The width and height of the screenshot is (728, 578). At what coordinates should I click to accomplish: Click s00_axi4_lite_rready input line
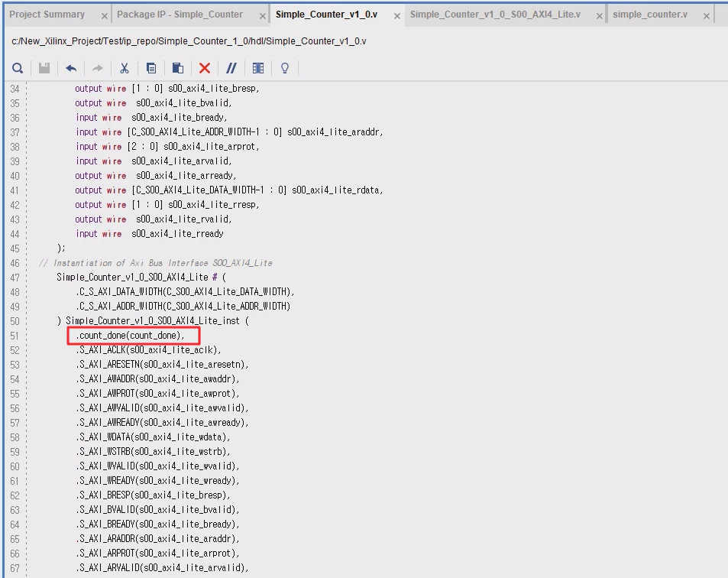[150, 234]
